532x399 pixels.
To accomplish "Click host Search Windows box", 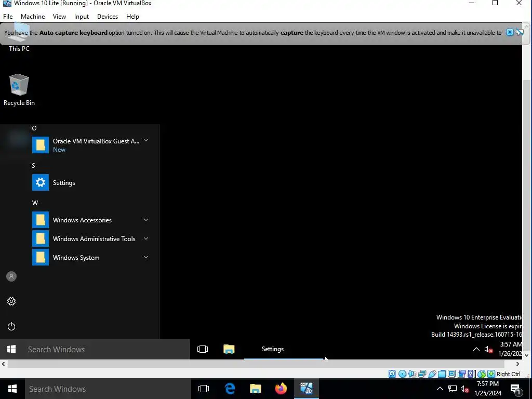I will click(108, 389).
